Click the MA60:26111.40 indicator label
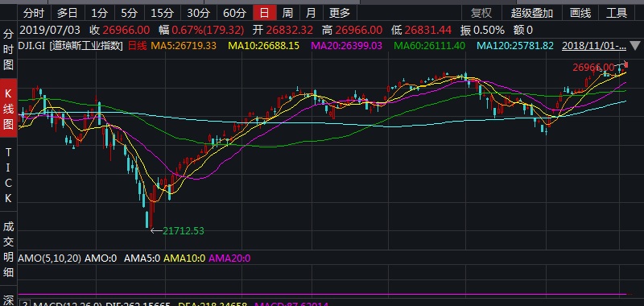Screen dimensions: 644x306 [x=430, y=46]
